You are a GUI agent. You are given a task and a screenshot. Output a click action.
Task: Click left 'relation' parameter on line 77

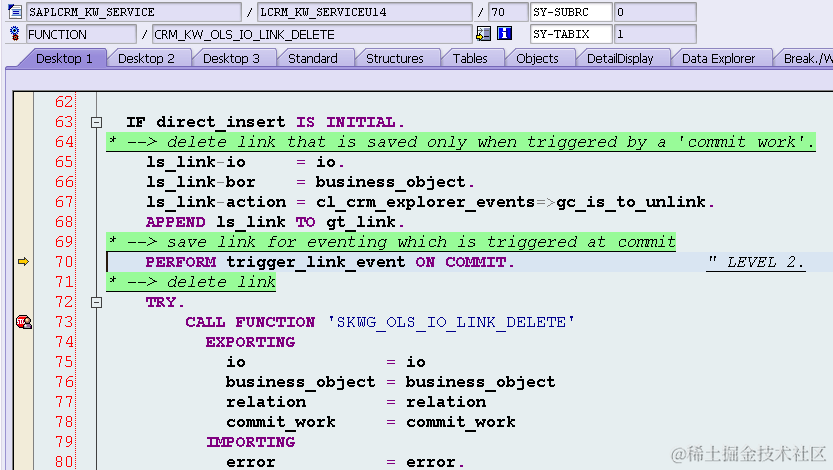click(x=266, y=402)
